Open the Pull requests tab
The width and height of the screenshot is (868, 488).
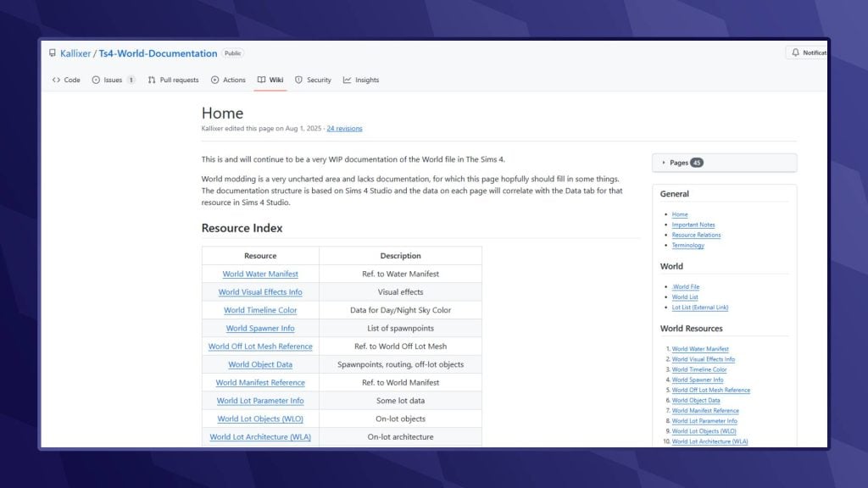[x=179, y=80]
